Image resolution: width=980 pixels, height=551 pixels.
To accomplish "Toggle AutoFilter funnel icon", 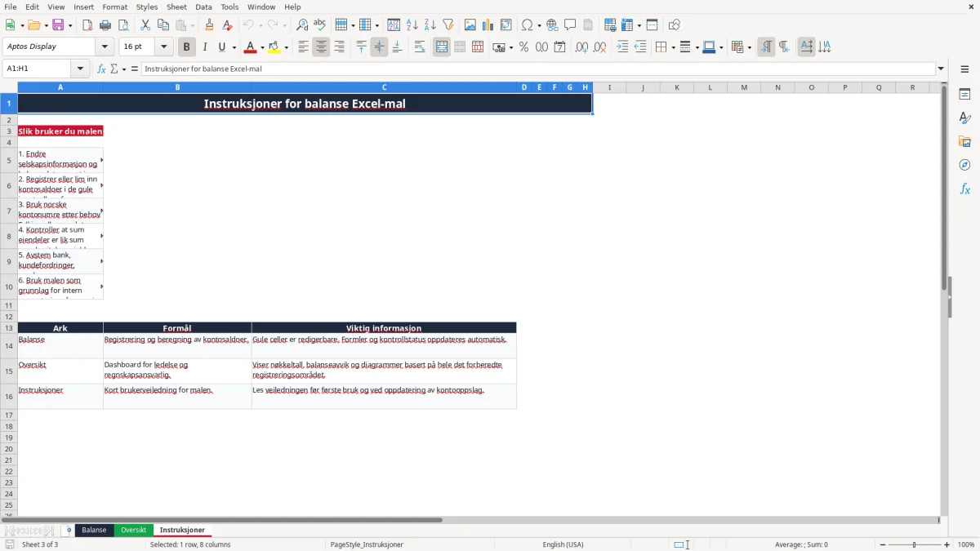I will [x=448, y=25].
